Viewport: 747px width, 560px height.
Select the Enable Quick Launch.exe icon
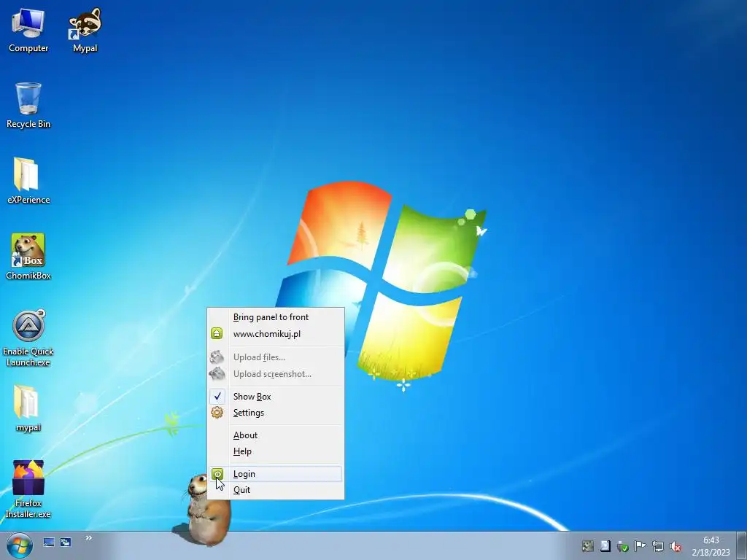28,338
